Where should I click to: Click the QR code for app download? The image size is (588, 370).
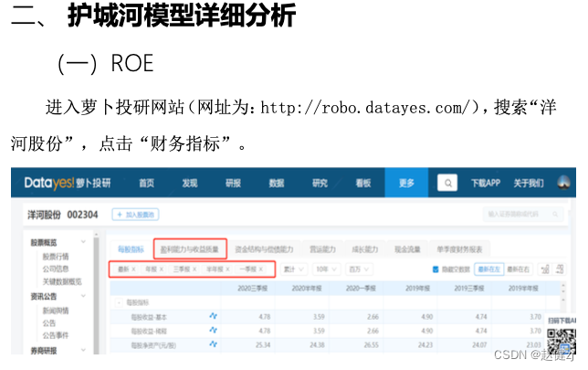[x=561, y=341]
